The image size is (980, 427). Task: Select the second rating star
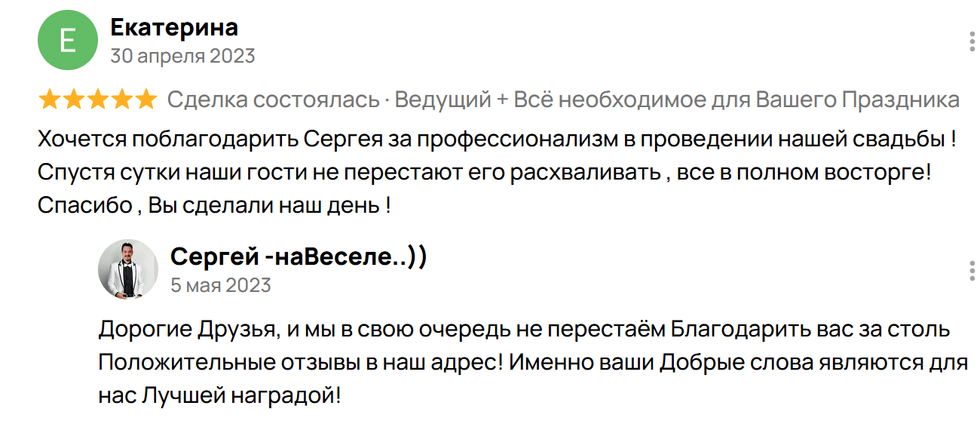point(74,99)
